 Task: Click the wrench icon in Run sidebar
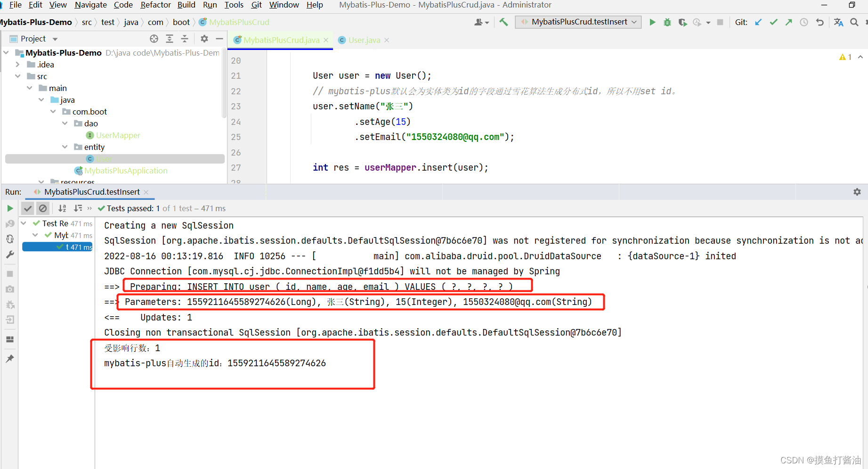tap(10, 255)
